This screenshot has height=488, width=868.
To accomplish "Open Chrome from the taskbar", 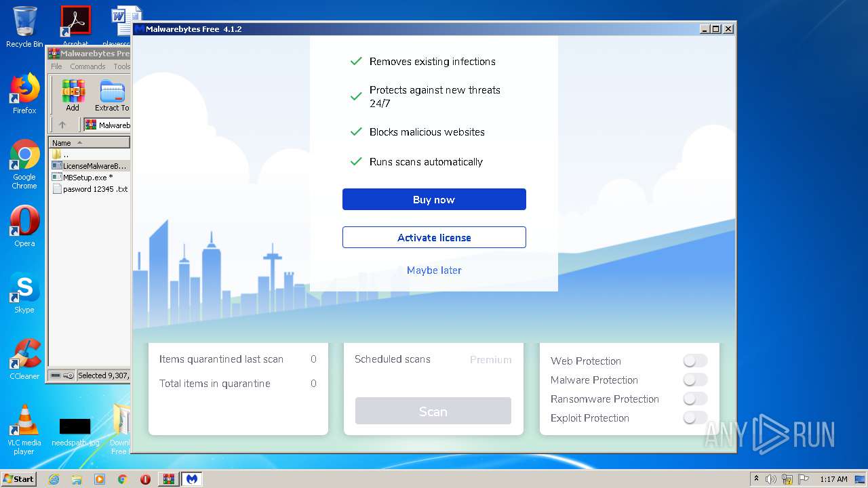I will 122,479.
